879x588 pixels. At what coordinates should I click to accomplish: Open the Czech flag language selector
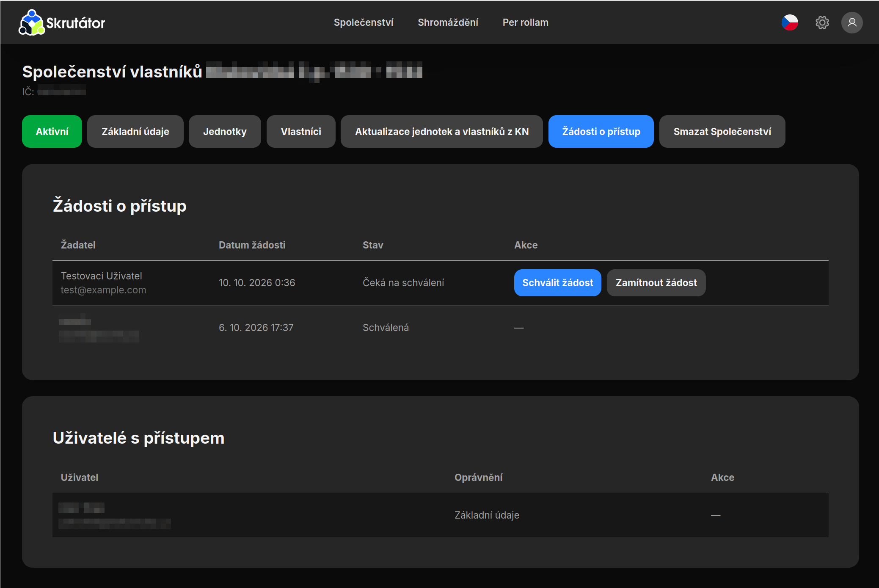coord(790,22)
